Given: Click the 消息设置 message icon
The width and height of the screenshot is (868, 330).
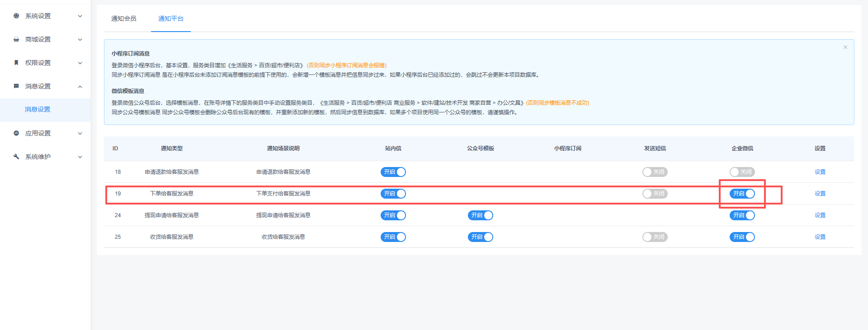Looking at the screenshot, I should click(x=16, y=86).
